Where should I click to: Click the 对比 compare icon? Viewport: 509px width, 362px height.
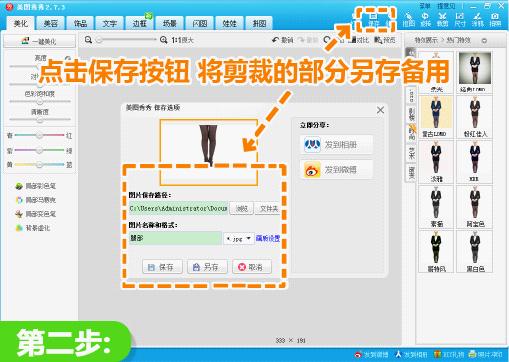click(x=359, y=40)
